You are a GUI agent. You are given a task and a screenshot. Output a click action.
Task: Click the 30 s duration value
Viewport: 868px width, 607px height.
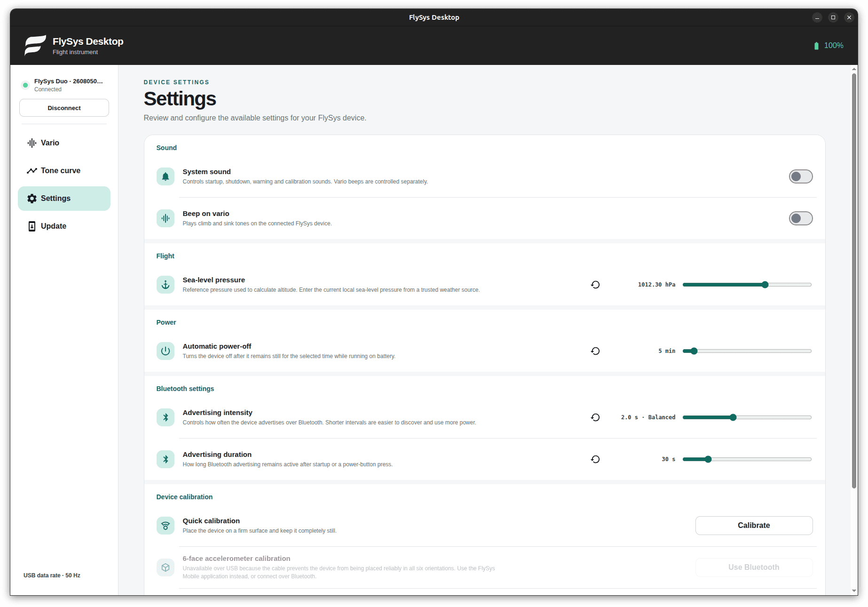pyautogui.click(x=668, y=459)
